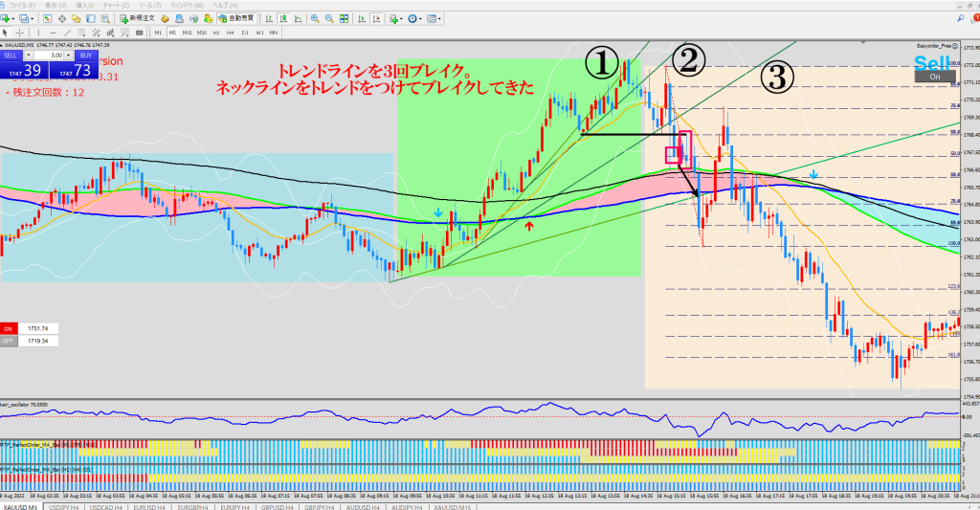
Task: Toggle chart shift icon
Action: (376, 19)
